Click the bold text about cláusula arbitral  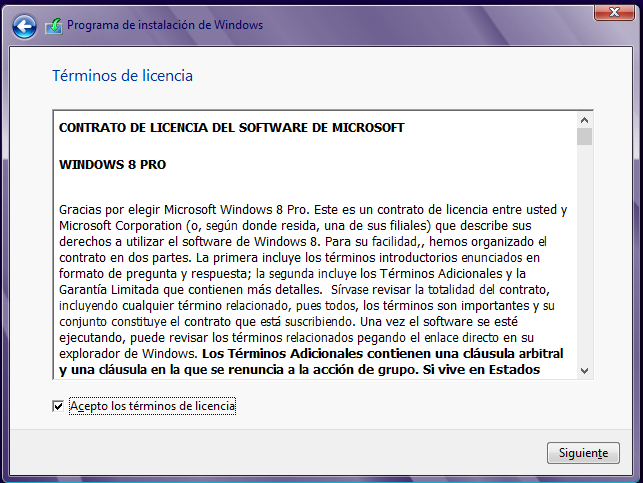tap(311, 362)
